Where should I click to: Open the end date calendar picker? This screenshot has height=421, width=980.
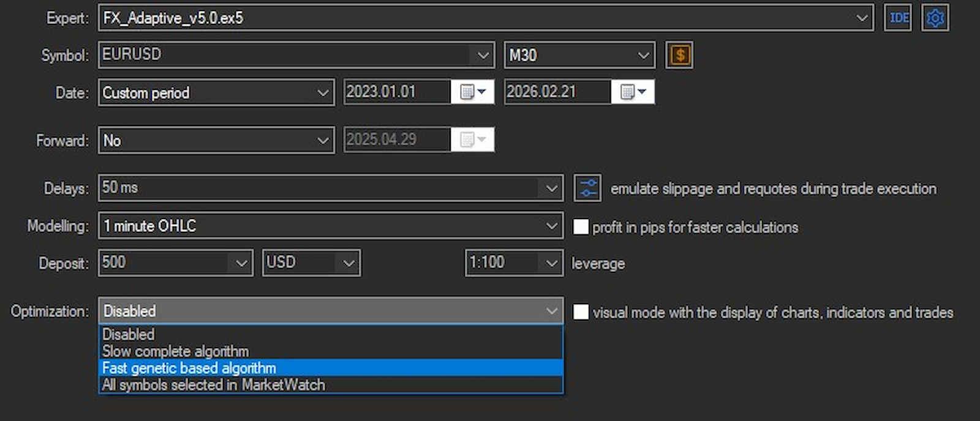pyautogui.click(x=633, y=92)
